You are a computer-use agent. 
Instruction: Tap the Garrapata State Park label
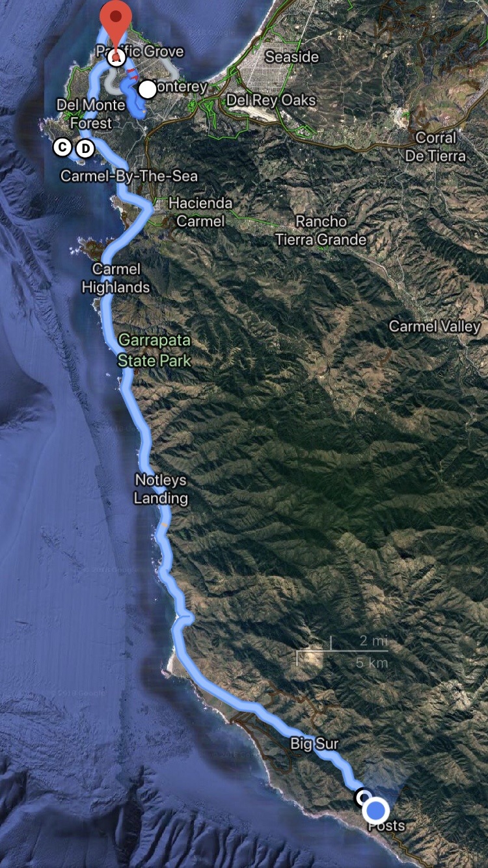point(155,350)
